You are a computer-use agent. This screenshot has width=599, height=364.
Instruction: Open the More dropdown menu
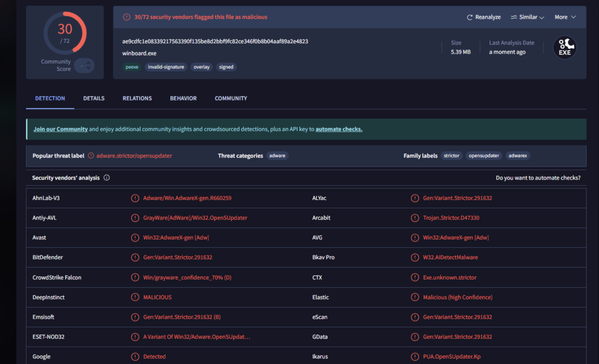click(565, 17)
